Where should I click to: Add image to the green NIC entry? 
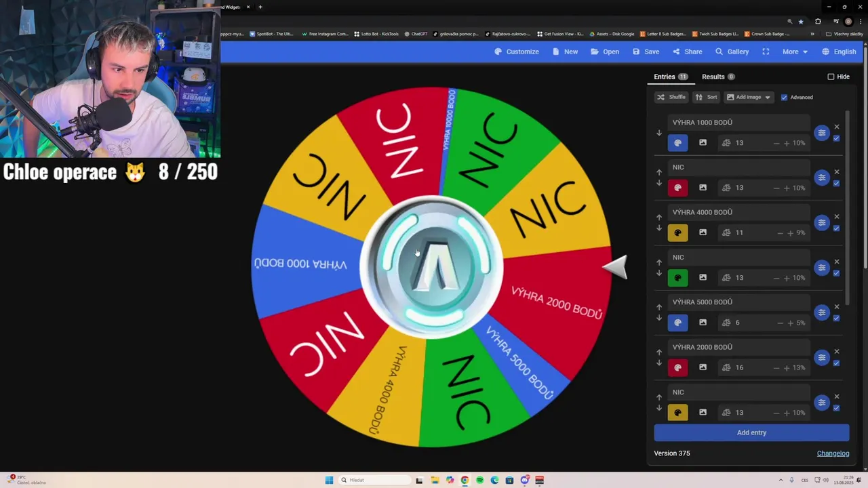(703, 277)
